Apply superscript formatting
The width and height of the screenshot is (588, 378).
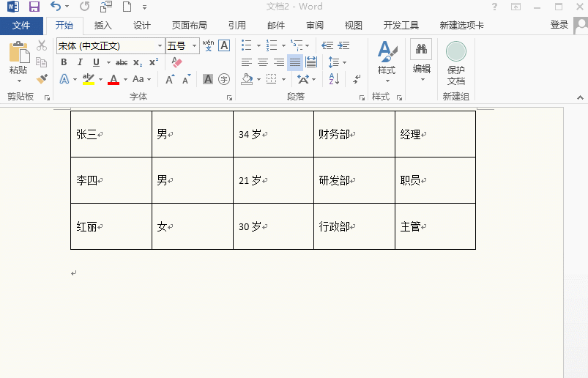153,62
